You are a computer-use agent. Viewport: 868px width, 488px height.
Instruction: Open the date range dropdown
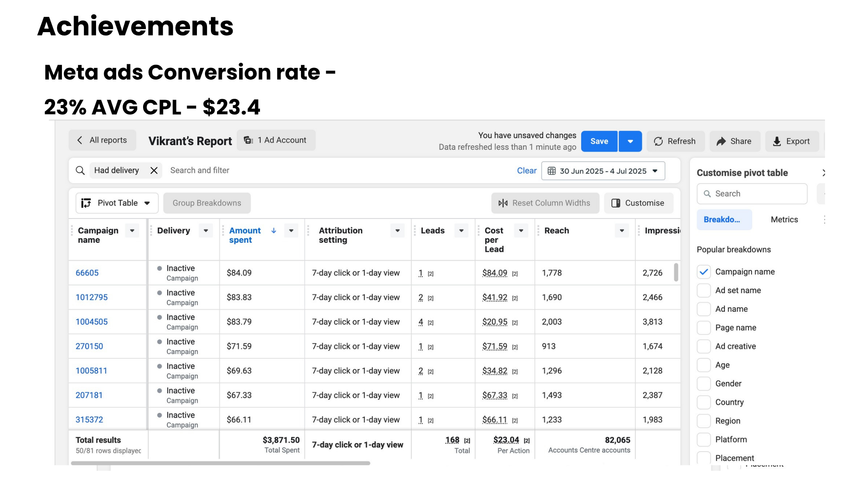pos(655,171)
